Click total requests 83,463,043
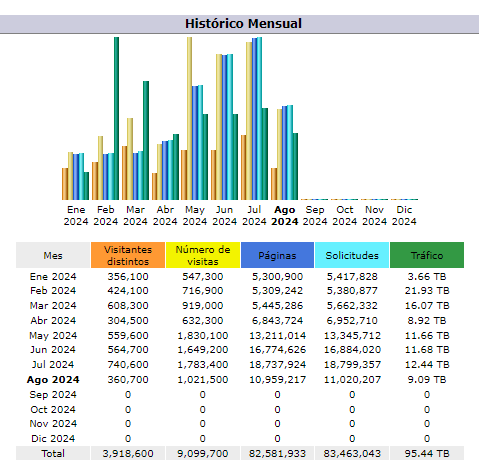Viewport: 479px width, 470px height. point(352,454)
